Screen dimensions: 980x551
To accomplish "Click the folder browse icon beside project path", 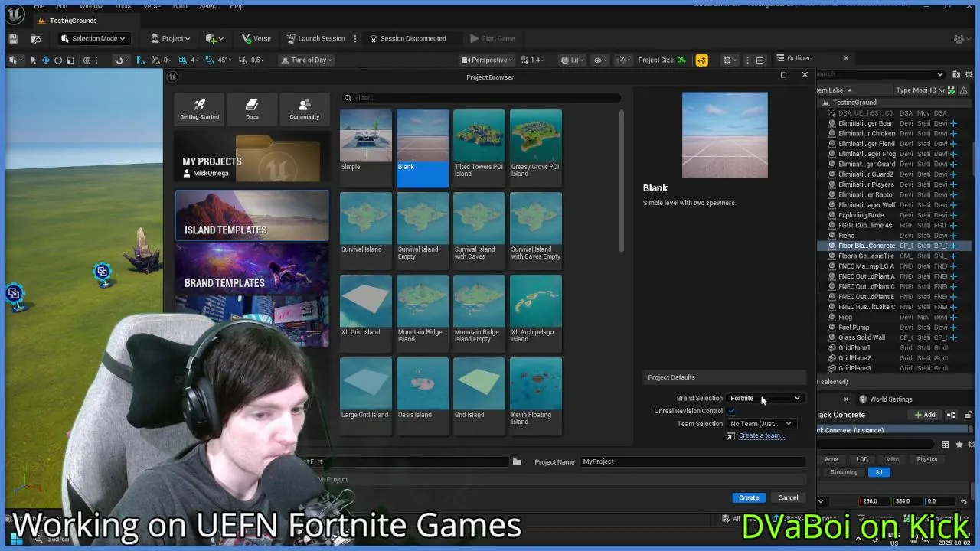I will click(x=517, y=461).
